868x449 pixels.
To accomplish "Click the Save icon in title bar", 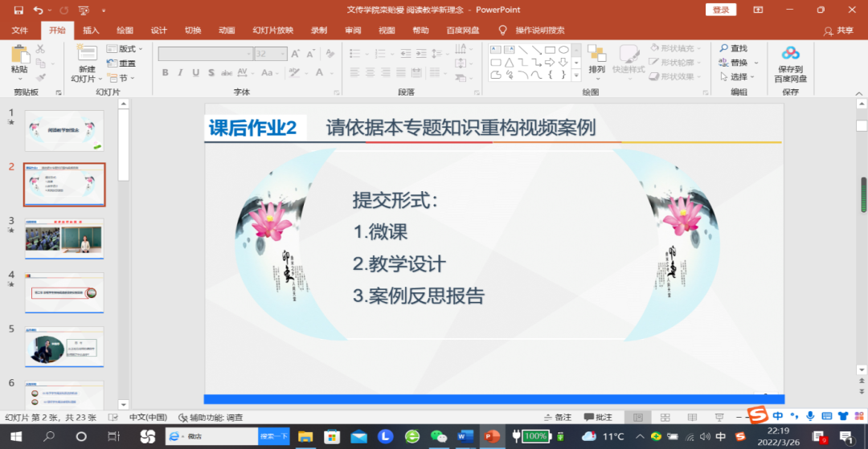I will pyautogui.click(x=18, y=10).
